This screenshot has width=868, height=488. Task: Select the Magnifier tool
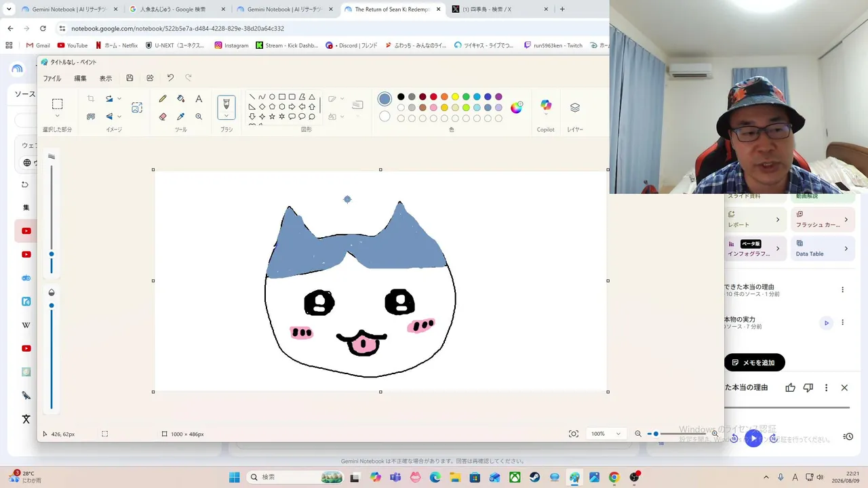pyautogui.click(x=199, y=117)
